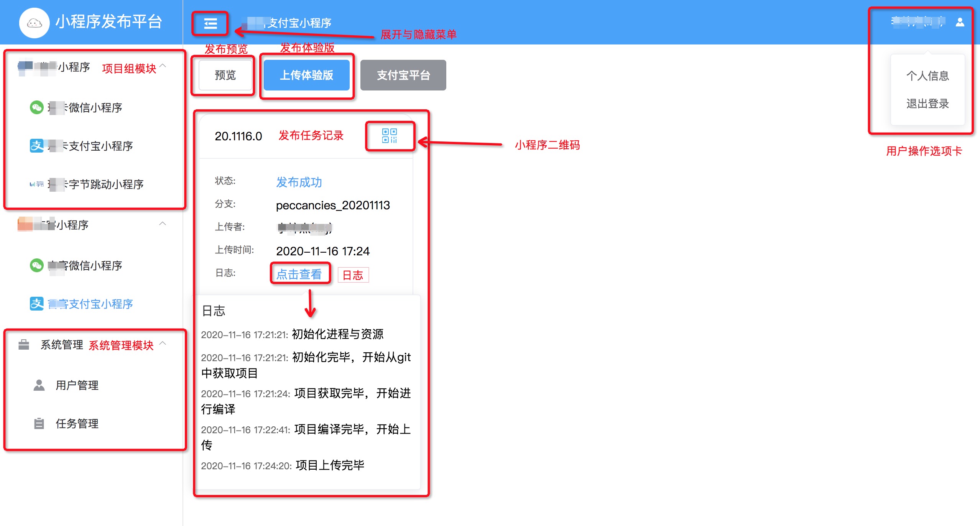The width and height of the screenshot is (980, 526).
Task: Open the 支付宝平台 button
Action: pyautogui.click(x=403, y=75)
